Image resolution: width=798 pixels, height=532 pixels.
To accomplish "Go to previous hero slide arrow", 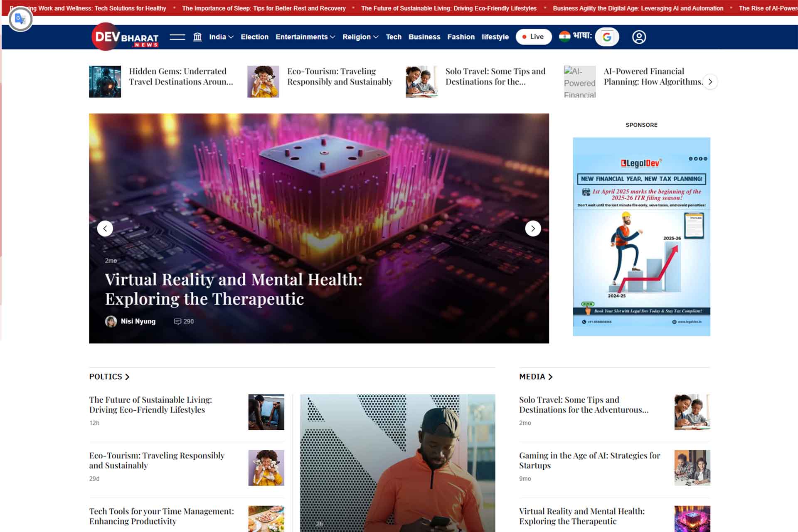I will 105,229.
